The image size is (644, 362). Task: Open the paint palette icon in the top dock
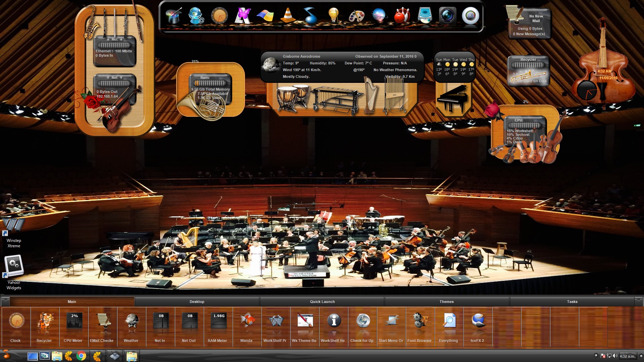pos(356,16)
